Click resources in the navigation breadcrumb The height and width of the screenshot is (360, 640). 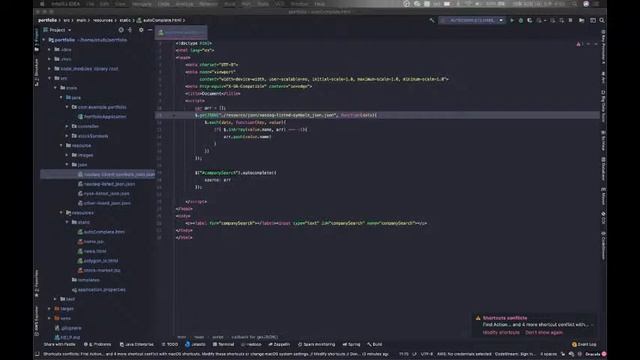pyautogui.click(x=102, y=20)
